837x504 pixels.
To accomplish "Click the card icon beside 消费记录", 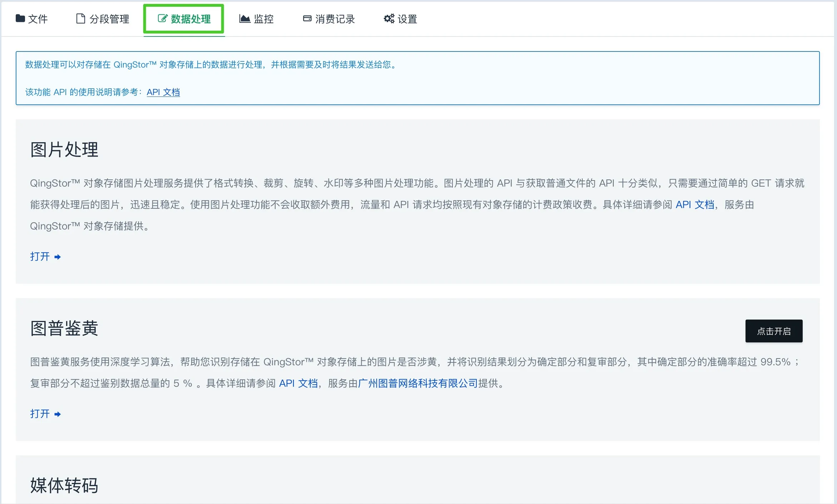I will (307, 19).
